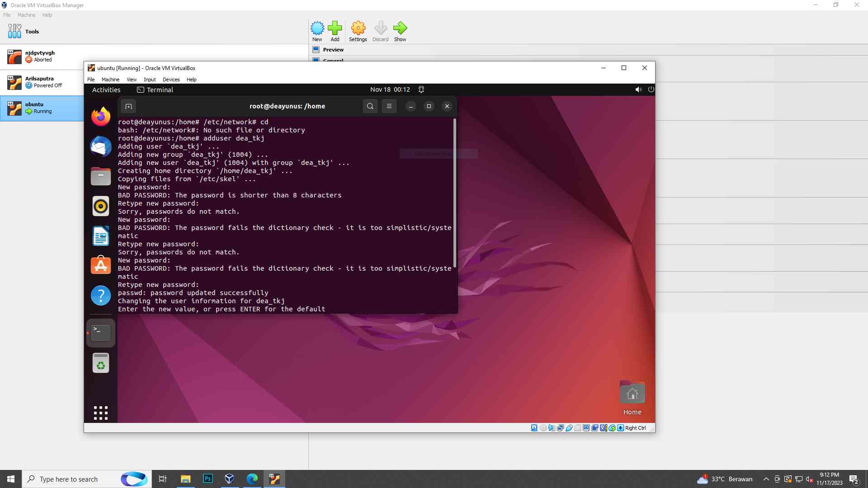Launch Rhythmbox from the dock
Viewport: 868px width, 488px height.
(100, 206)
